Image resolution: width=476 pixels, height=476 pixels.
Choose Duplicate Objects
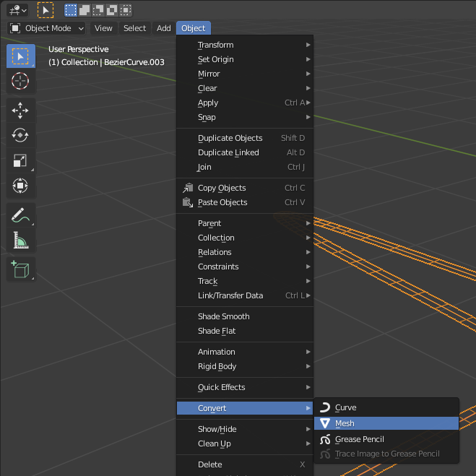pyautogui.click(x=245, y=138)
